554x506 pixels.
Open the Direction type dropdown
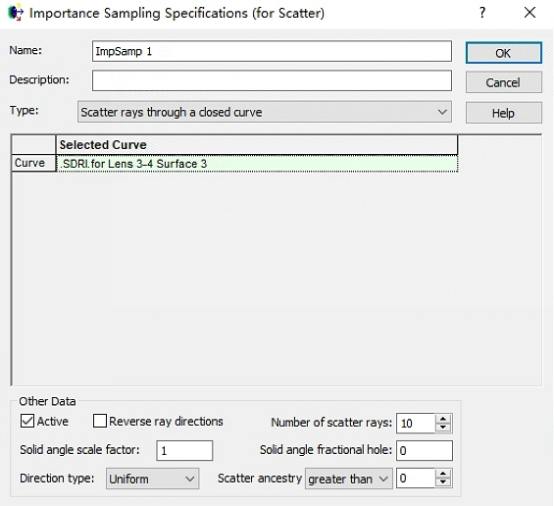[x=152, y=479]
